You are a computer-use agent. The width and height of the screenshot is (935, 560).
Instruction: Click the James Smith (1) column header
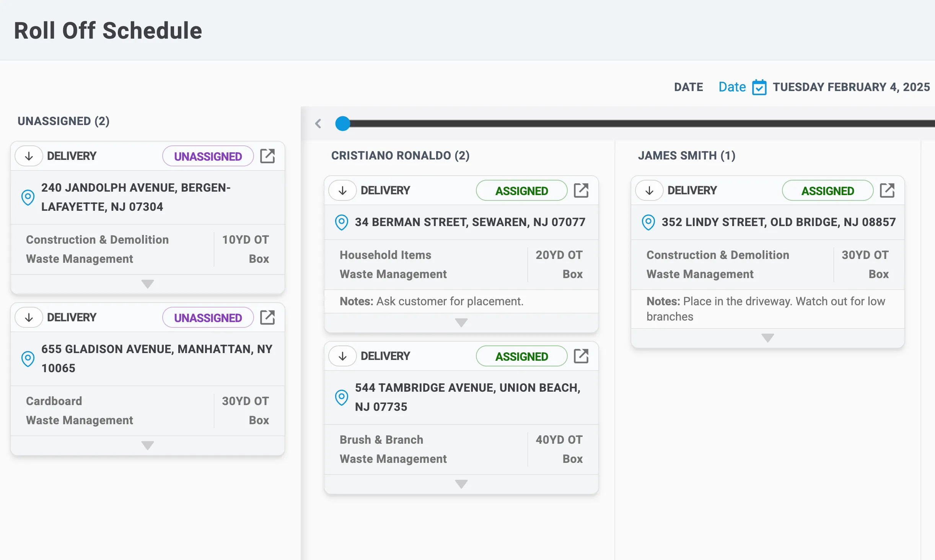tap(686, 156)
